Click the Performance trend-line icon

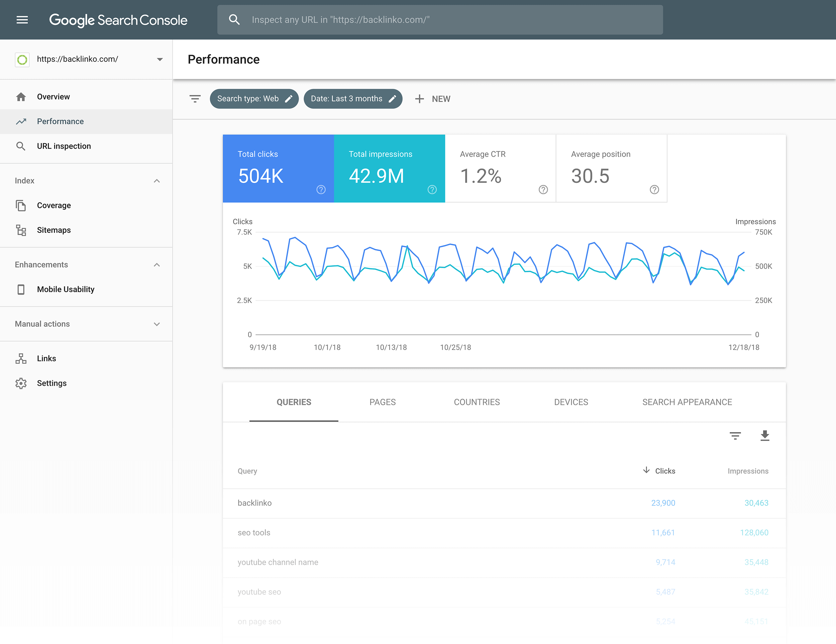point(21,121)
